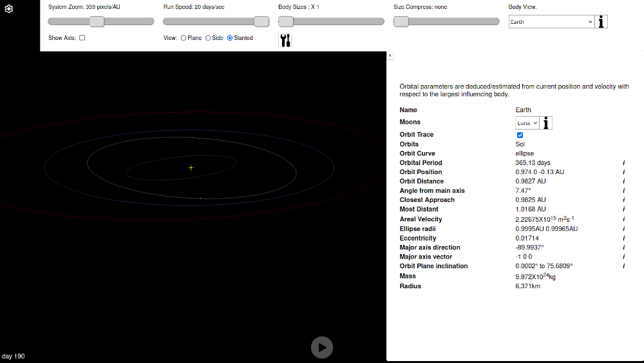Open the wrench and screwdriver tools
The image size is (644, 363).
[x=285, y=40]
